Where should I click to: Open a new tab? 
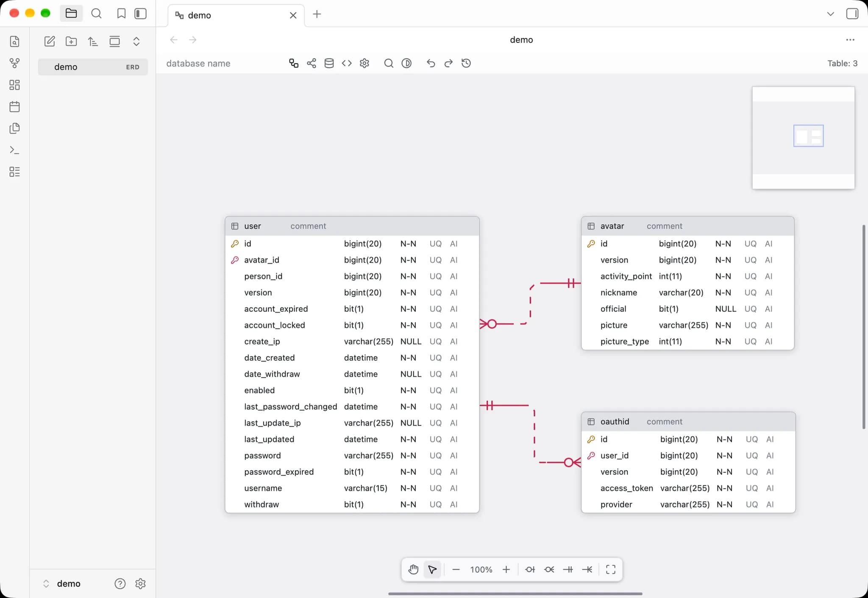click(x=317, y=14)
